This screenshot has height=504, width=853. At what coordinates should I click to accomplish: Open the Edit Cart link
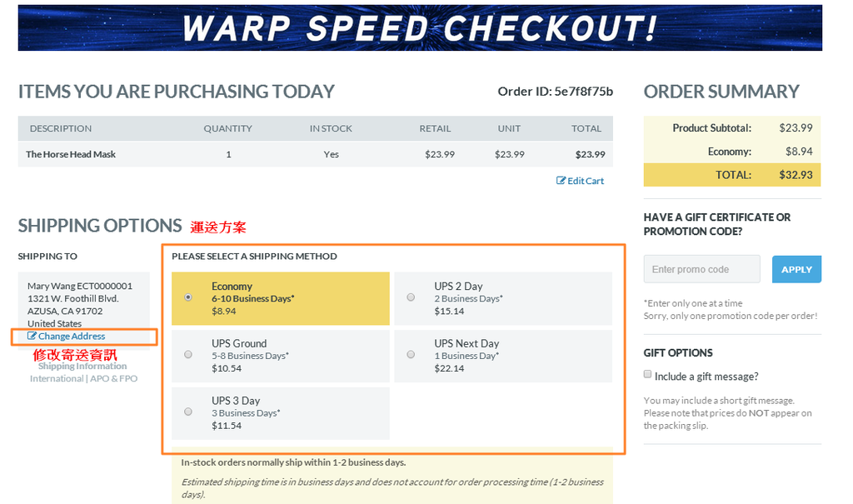click(x=586, y=181)
